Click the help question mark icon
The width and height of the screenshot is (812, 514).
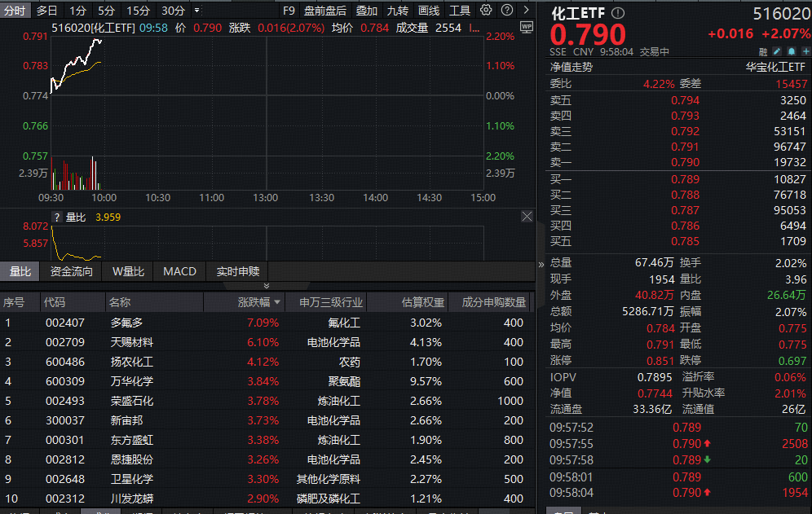(x=505, y=11)
